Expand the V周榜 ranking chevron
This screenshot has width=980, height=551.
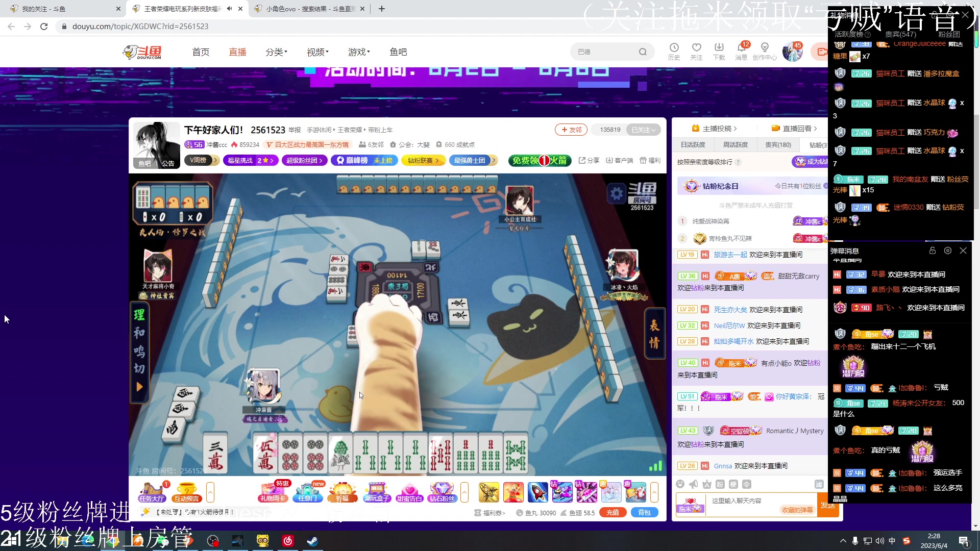[x=216, y=160]
